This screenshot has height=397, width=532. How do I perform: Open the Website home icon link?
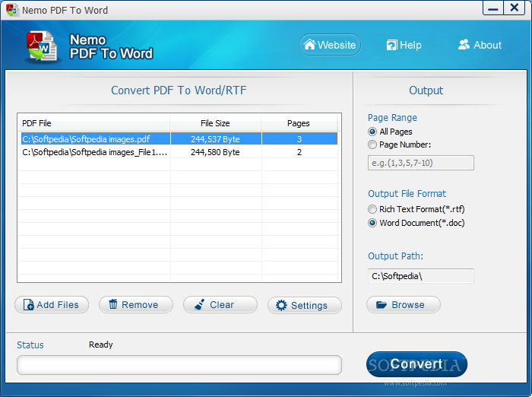[330, 45]
